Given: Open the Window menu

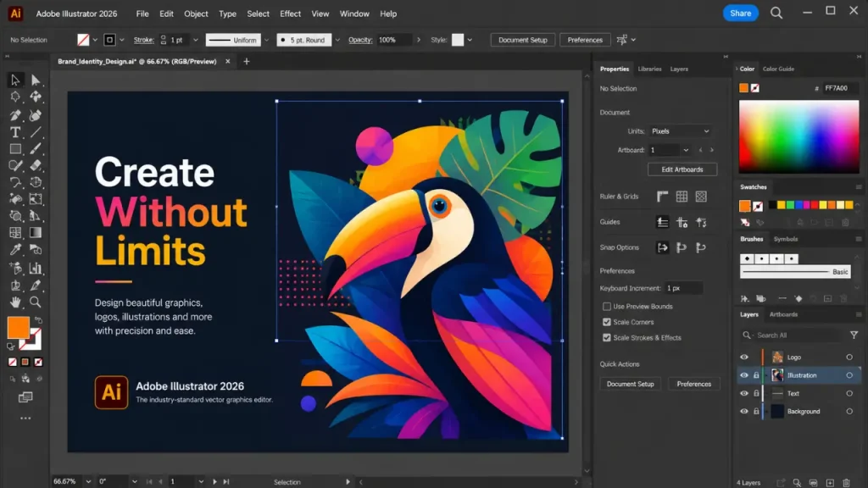Looking at the screenshot, I should 354,14.
